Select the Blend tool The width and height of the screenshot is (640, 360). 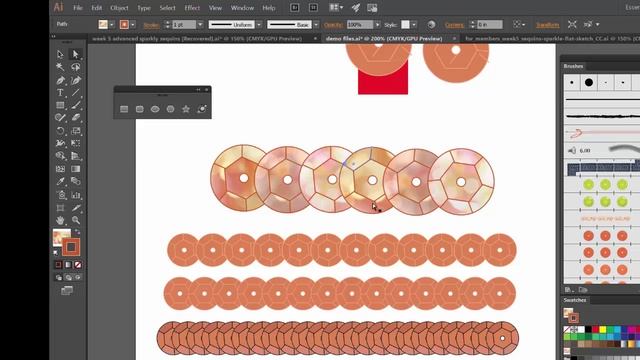click(75, 181)
